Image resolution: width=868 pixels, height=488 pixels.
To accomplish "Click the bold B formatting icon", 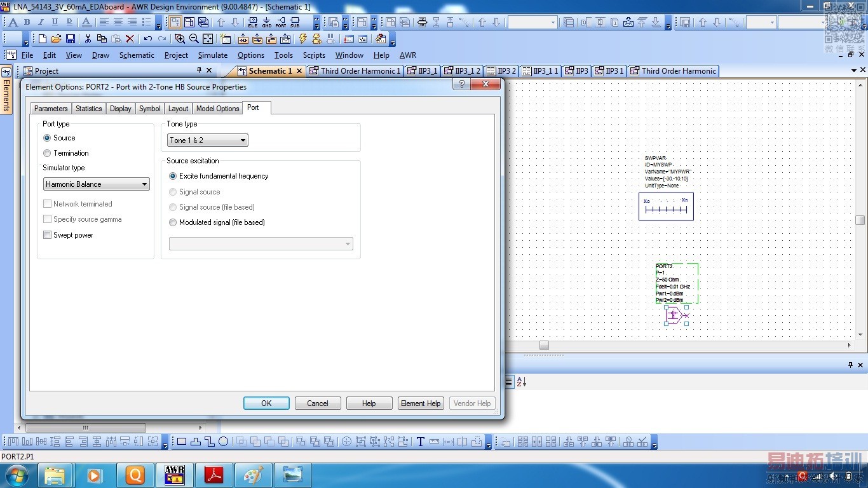I will 27,22.
